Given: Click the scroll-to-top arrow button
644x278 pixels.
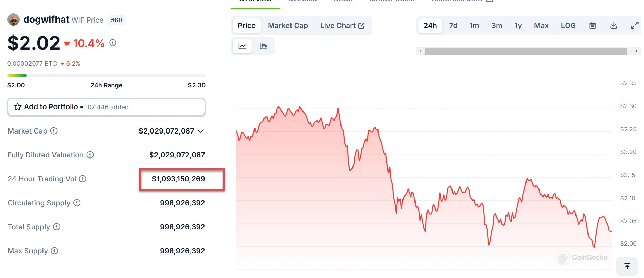Looking at the screenshot, I should [627, 266].
